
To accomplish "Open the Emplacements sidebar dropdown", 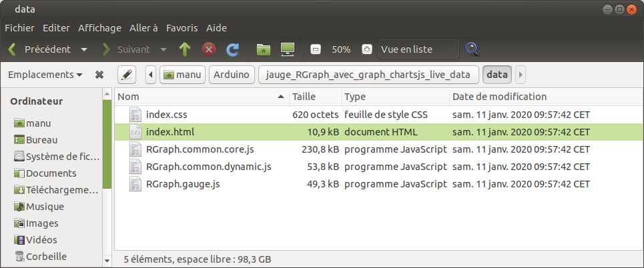I will point(45,75).
